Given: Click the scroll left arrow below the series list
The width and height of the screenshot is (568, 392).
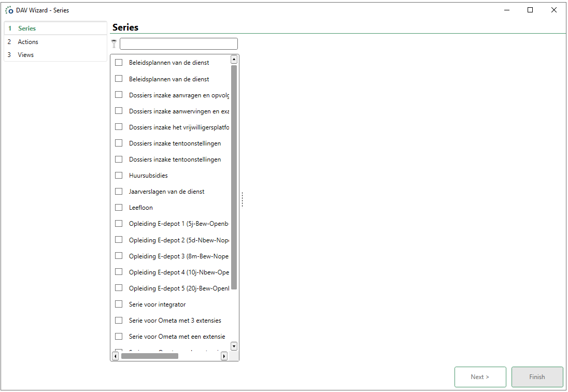Looking at the screenshot, I should pyautogui.click(x=115, y=356).
